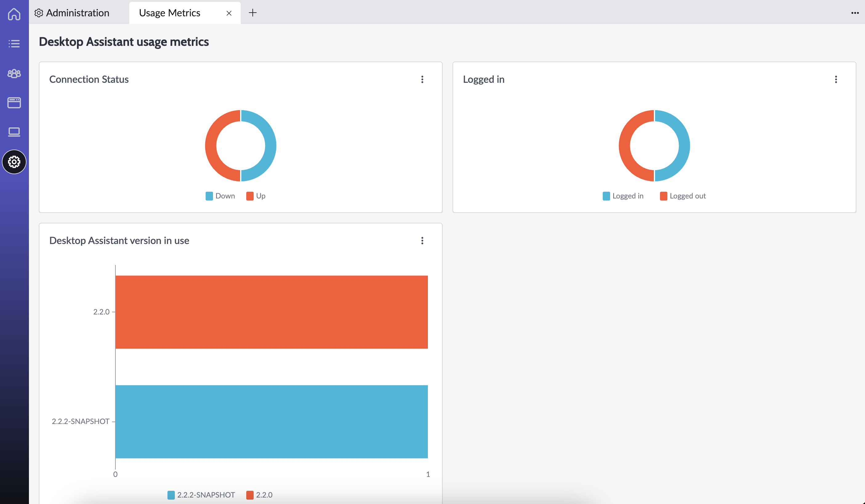
Task: Click the 2.2.2-SNAPSHOT axis label
Action: pos(80,421)
